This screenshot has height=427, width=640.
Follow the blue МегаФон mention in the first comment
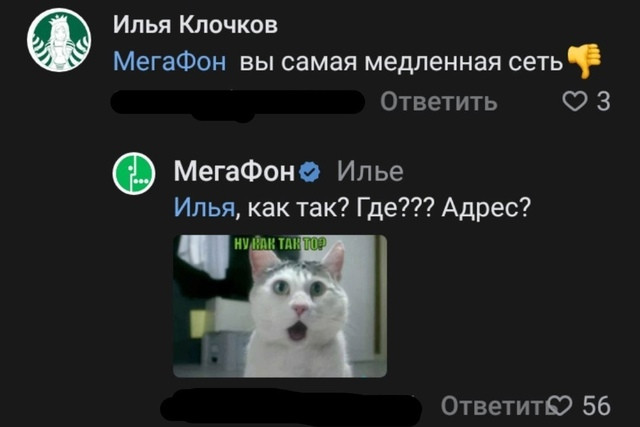(x=169, y=62)
